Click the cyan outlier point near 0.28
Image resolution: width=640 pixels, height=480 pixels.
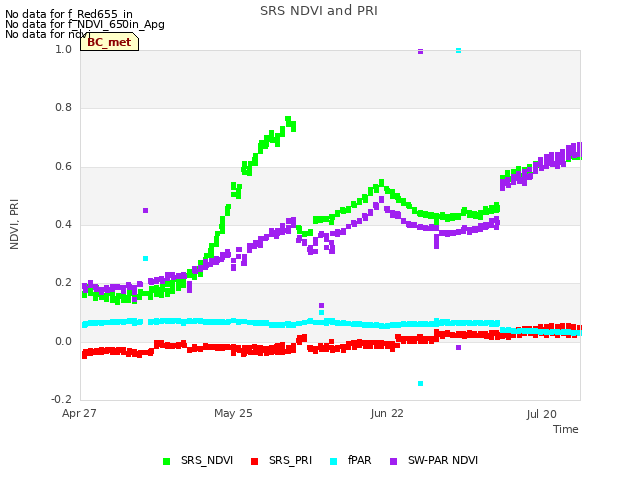(x=145, y=258)
